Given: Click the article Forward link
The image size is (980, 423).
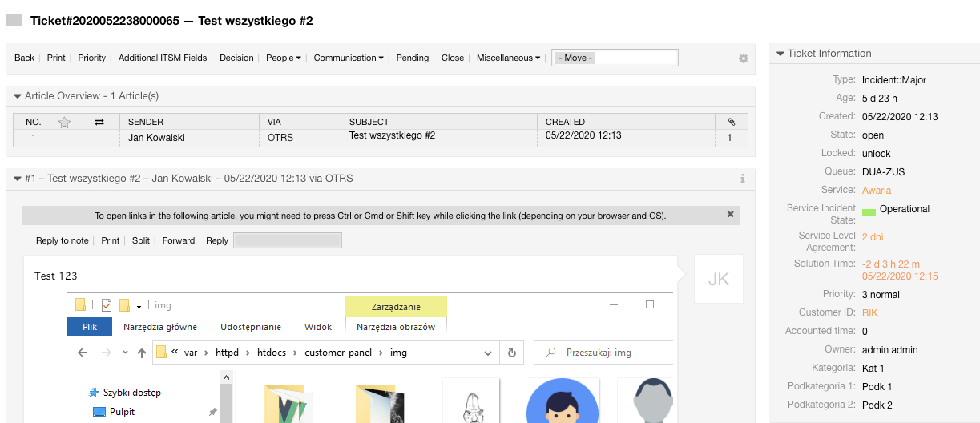Looking at the screenshot, I should coord(179,240).
